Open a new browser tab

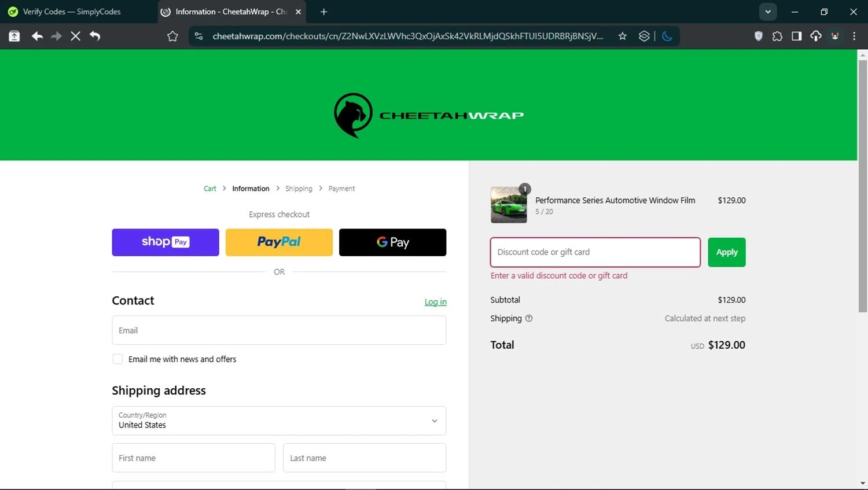[x=323, y=12]
